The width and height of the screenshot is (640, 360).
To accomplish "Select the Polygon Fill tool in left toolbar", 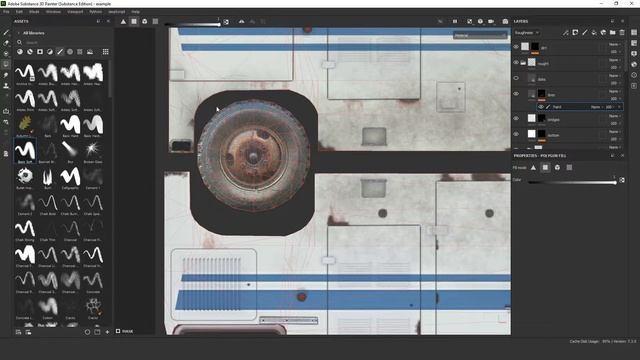I will pos(6,64).
